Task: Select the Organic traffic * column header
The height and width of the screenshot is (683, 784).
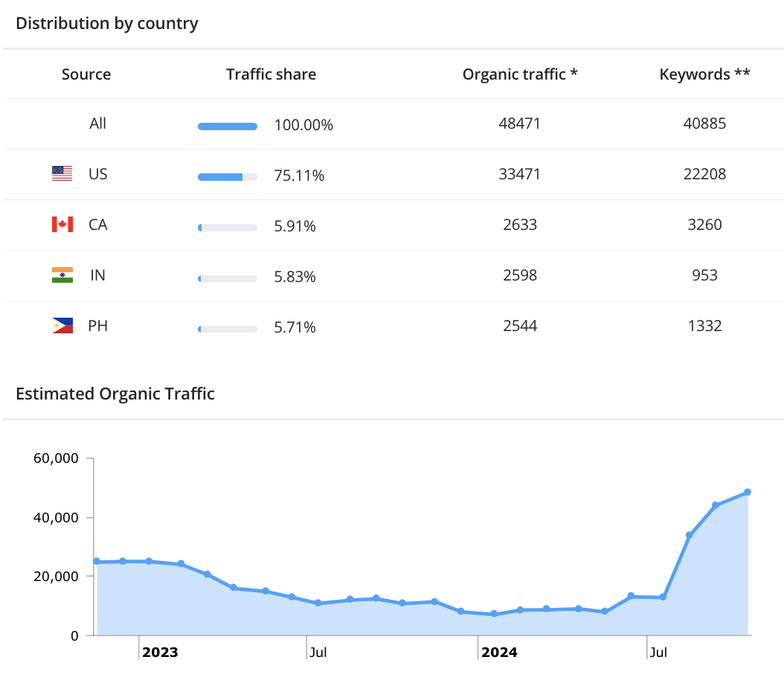Action: click(520, 74)
